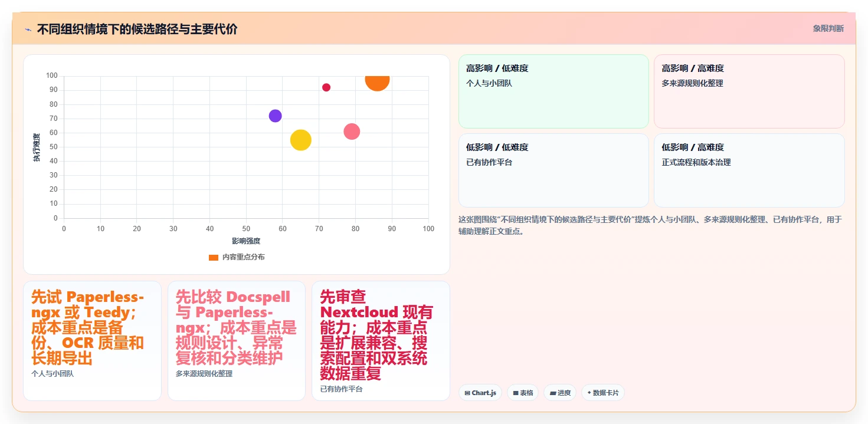Click 多来源规则化整理 caption under the pink data card
Viewport: 868px width, 424px height.
204,374
